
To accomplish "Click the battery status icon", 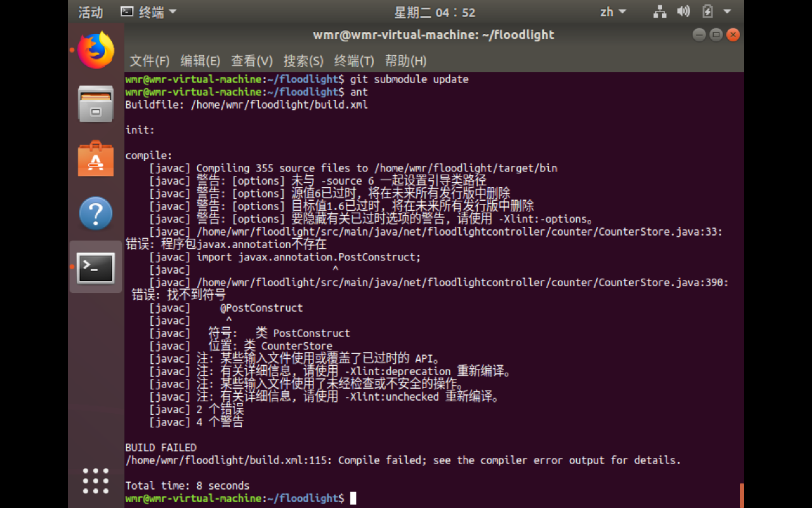I will (707, 12).
